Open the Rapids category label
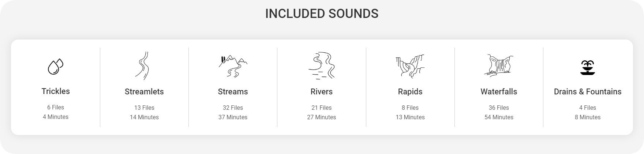This screenshot has width=644, height=154. coord(410,91)
